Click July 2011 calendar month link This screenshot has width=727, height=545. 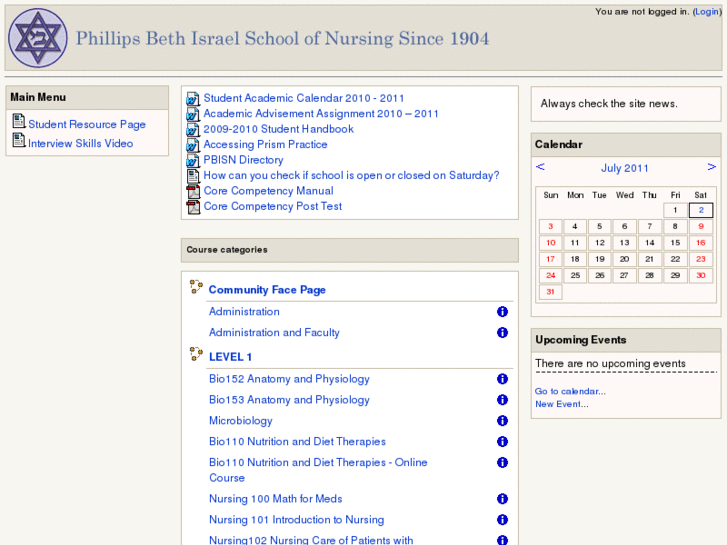(x=625, y=168)
